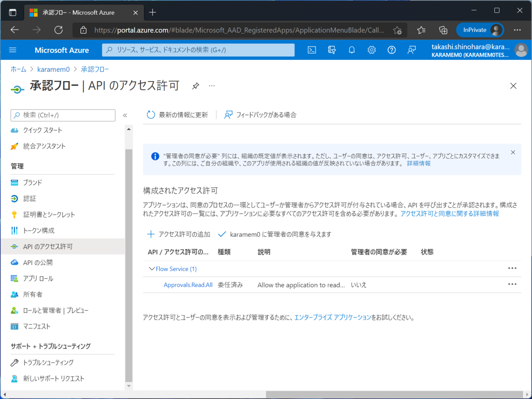Show notifications via the bell icon
The image size is (532, 399).
pos(352,50)
